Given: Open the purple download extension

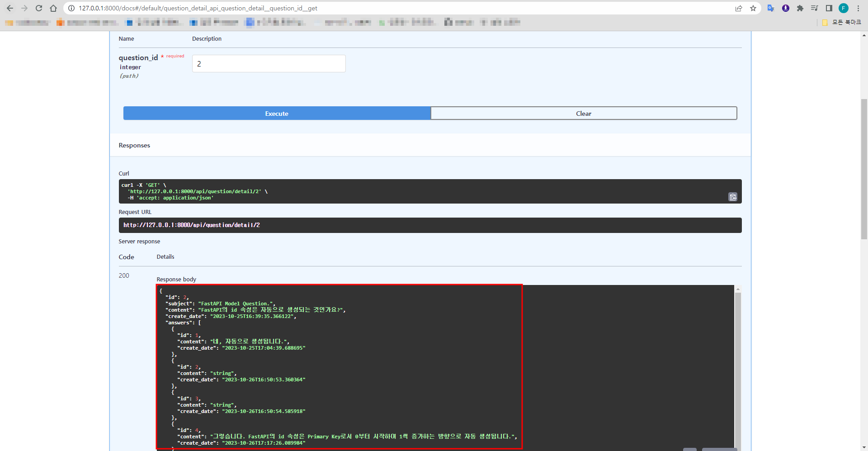Looking at the screenshot, I should pyautogui.click(x=786, y=8).
